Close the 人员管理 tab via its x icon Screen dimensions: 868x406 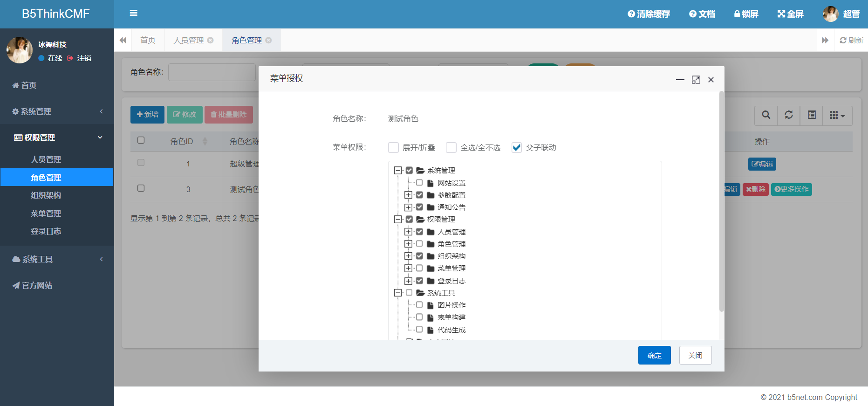tap(211, 40)
